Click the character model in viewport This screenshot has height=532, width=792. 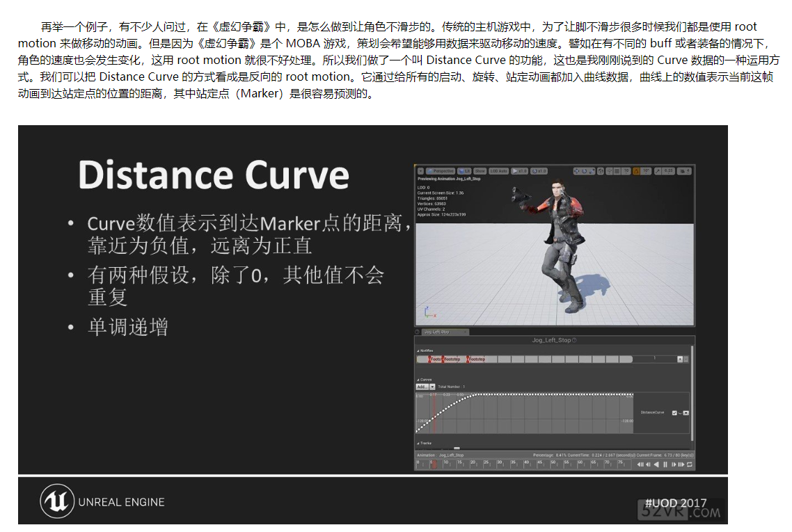click(560, 245)
